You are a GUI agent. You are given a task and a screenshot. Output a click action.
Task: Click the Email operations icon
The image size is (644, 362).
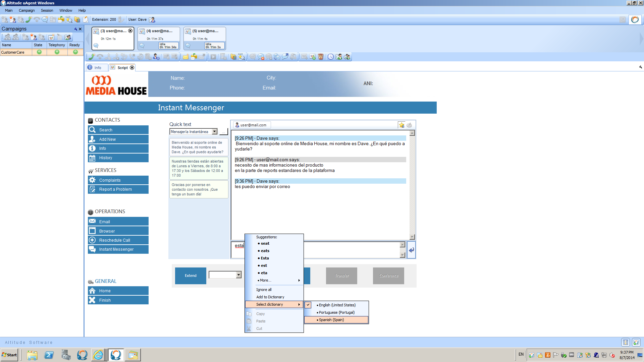pyautogui.click(x=92, y=222)
